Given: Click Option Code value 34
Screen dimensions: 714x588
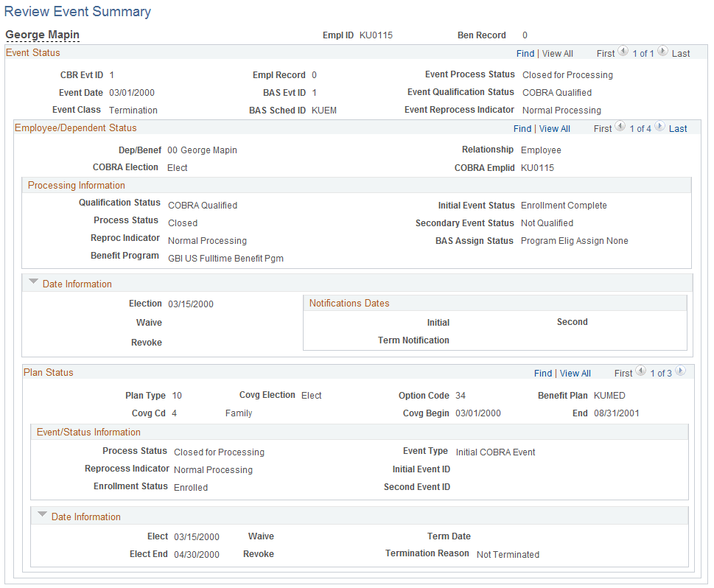Looking at the screenshot, I should pos(461,396).
